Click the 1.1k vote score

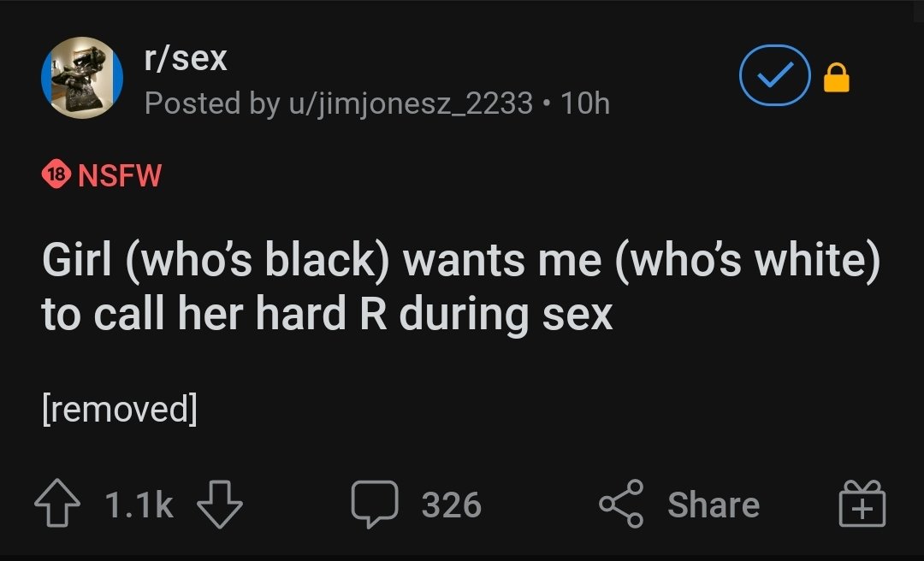(139, 505)
